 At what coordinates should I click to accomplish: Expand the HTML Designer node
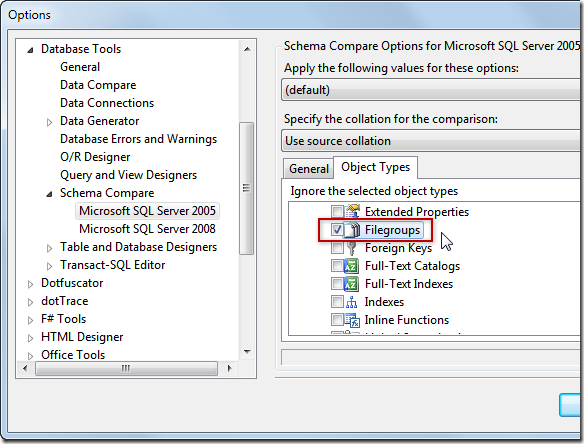pyautogui.click(x=31, y=338)
